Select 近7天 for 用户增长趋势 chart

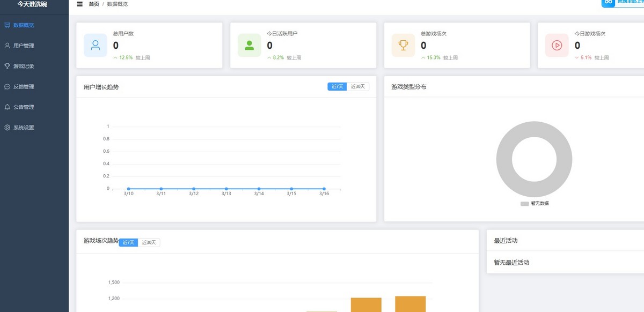[x=337, y=87]
